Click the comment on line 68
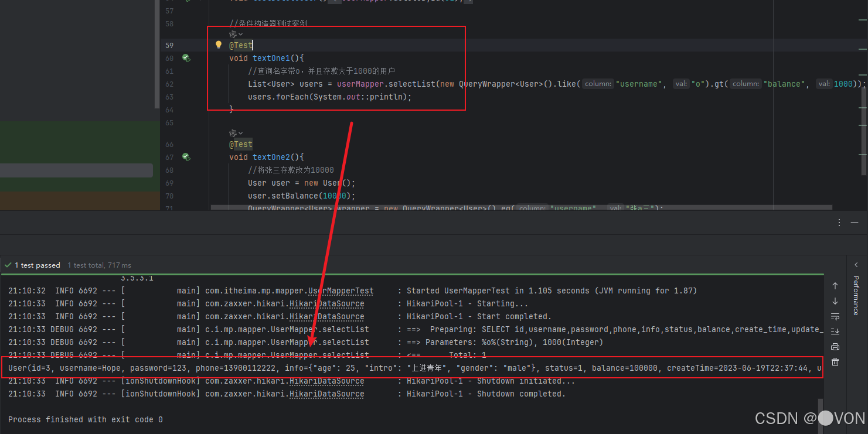Viewport: 868px width, 434px height. (x=291, y=170)
